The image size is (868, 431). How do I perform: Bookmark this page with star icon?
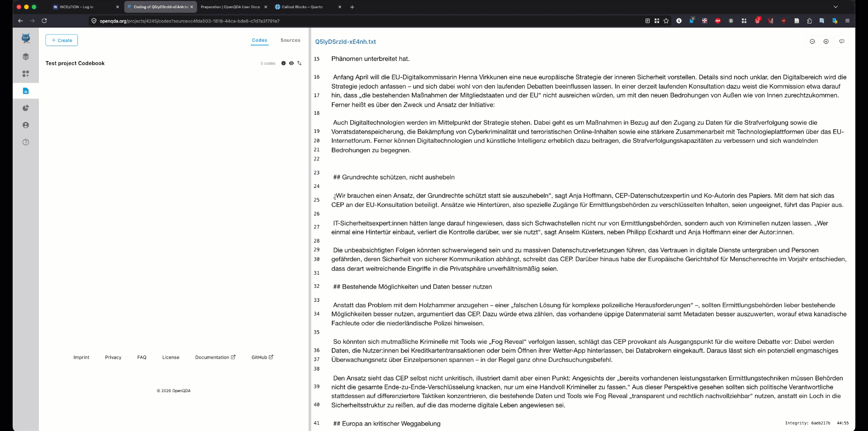666,21
